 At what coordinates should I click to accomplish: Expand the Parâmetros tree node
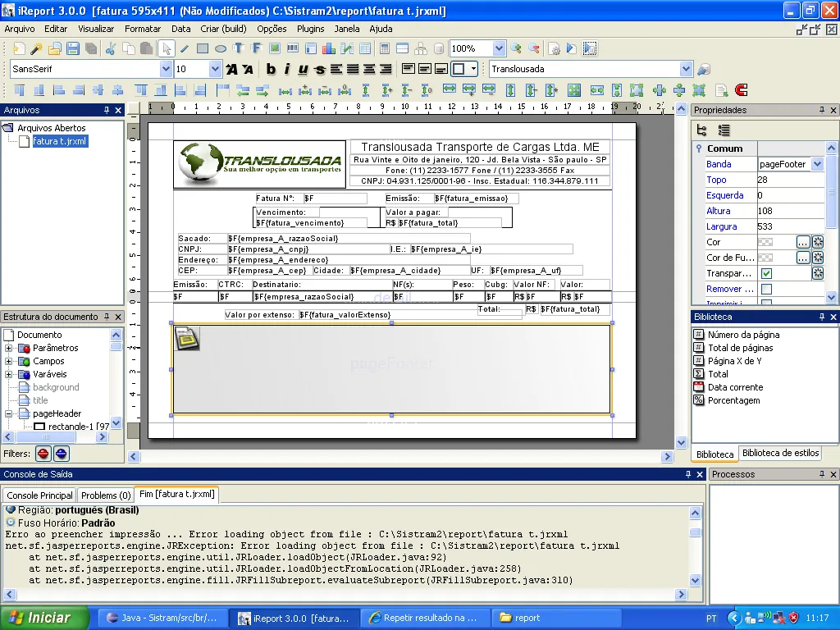pyautogui.click(x=9, y=348)
